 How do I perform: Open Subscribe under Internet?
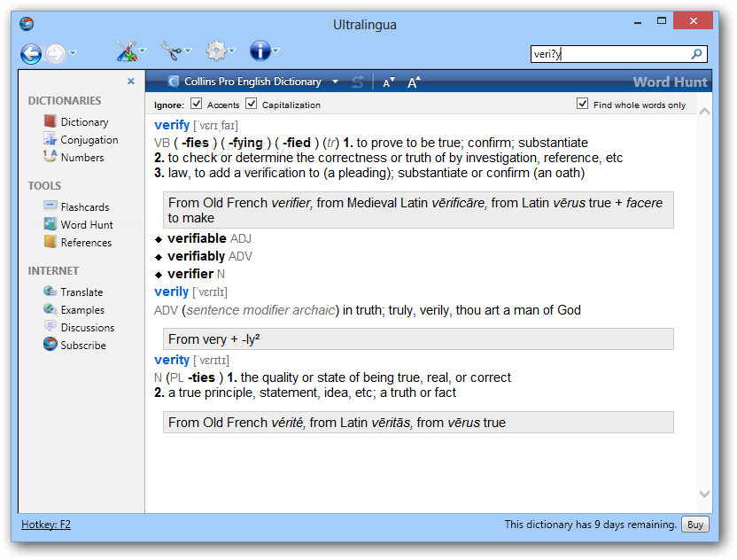click(83, 346)
